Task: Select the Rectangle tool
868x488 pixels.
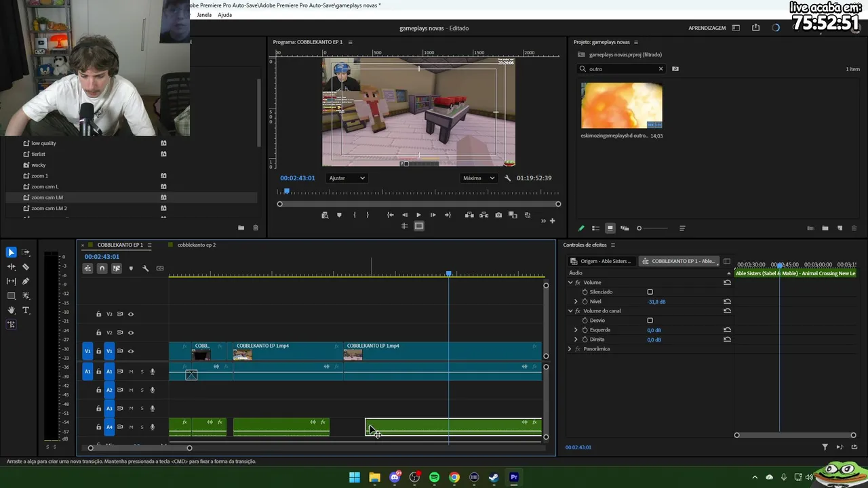Action: [x=12, y=296]
